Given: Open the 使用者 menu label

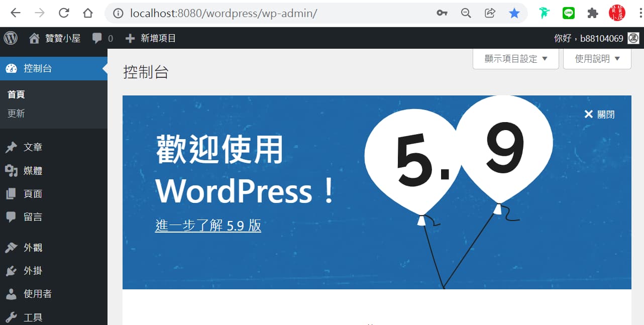Looking at the screenshot, I should (38, 294).
